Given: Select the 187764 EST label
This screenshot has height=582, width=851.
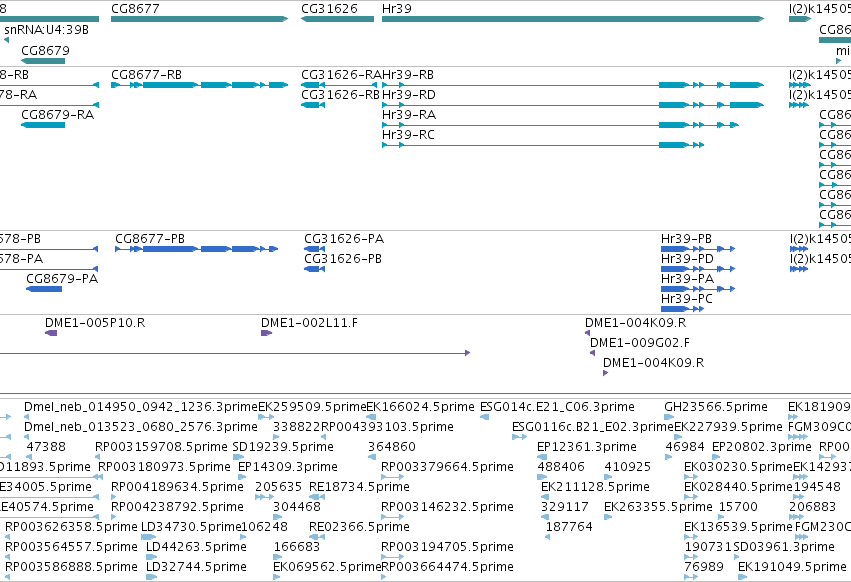Looking at the screenshot, I should pyautogui.click(x=569, y=528).
